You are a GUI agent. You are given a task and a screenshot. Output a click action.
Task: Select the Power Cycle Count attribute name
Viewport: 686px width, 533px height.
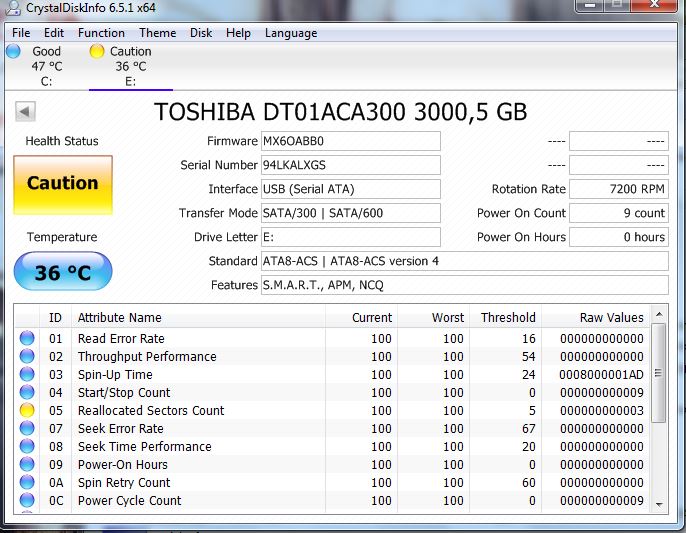[129, 501]
